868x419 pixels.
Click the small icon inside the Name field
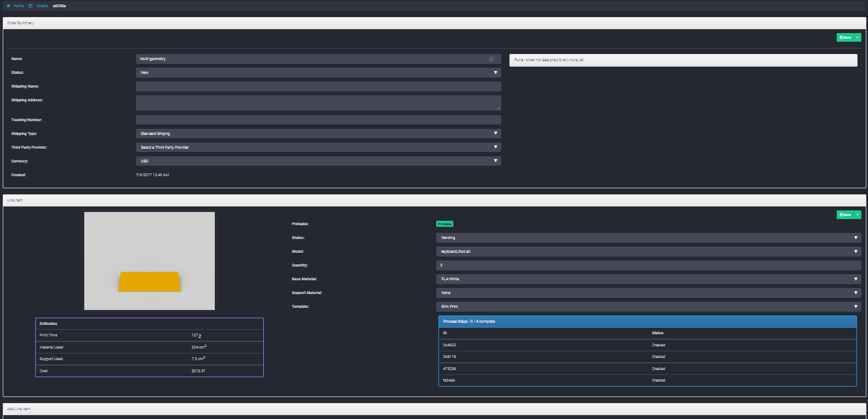point(491,59)
